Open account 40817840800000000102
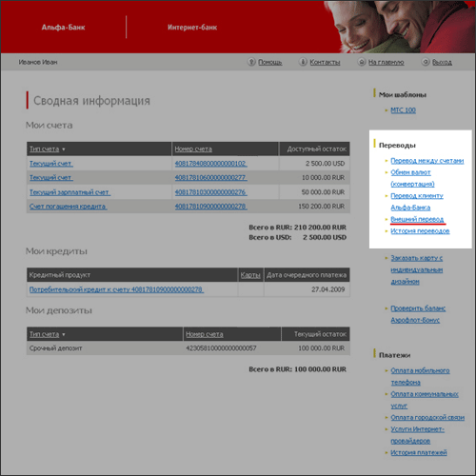Screen dimensions: 476x476 (x=210, y=164)
